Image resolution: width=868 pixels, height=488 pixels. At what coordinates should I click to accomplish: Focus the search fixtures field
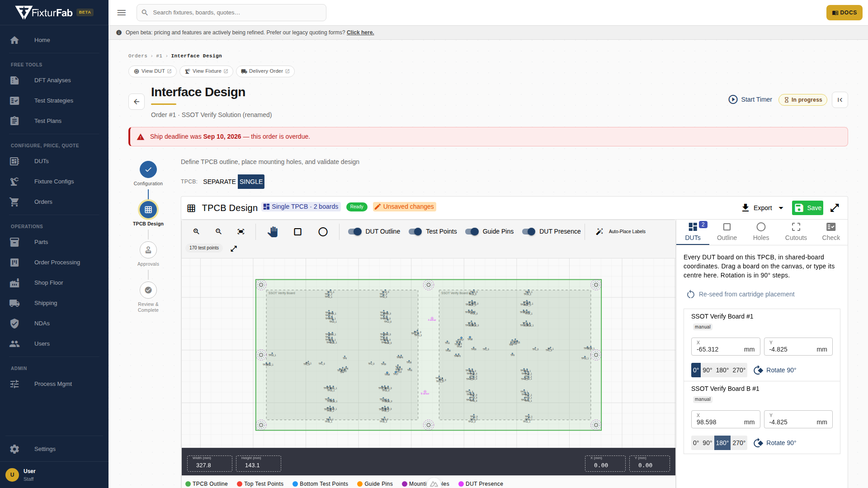(x=231, y=13)
